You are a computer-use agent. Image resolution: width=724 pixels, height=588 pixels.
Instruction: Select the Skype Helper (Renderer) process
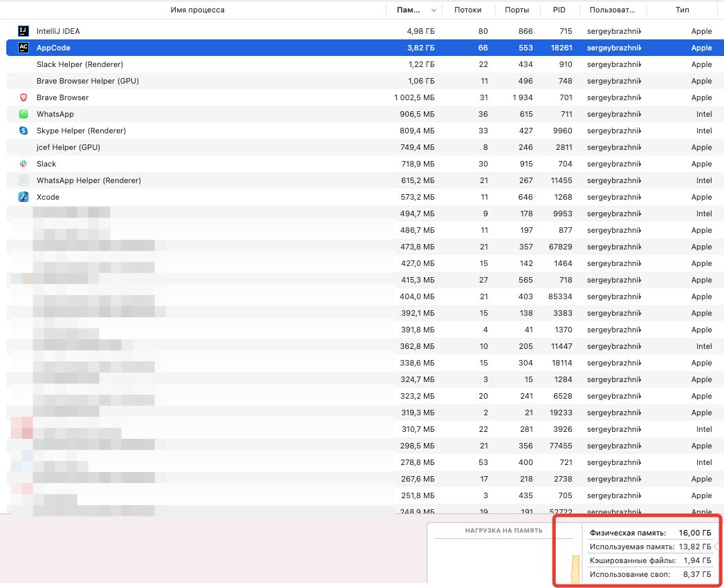(82, 131)
